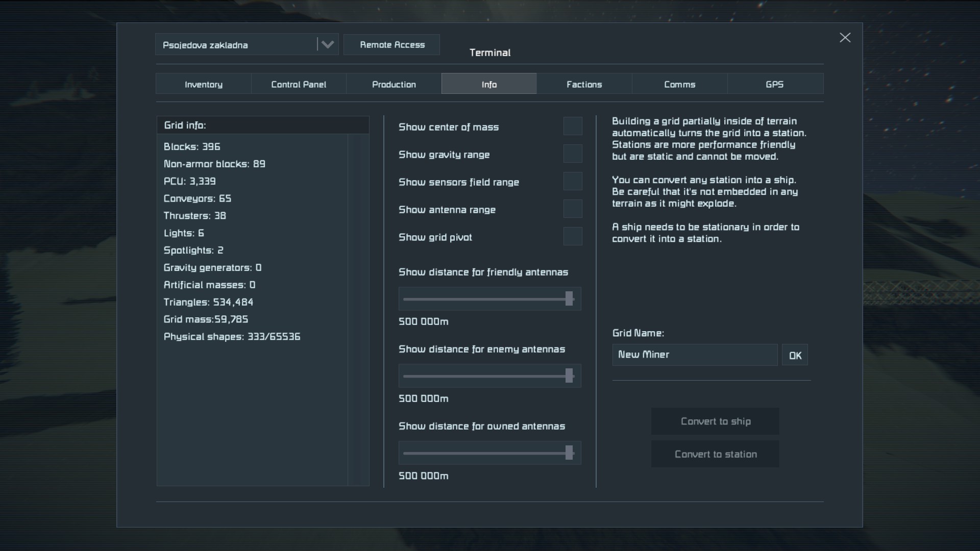Screen dimensions: 980x551
Task: Enable Show center of mass checkbox
Action: 572,127
